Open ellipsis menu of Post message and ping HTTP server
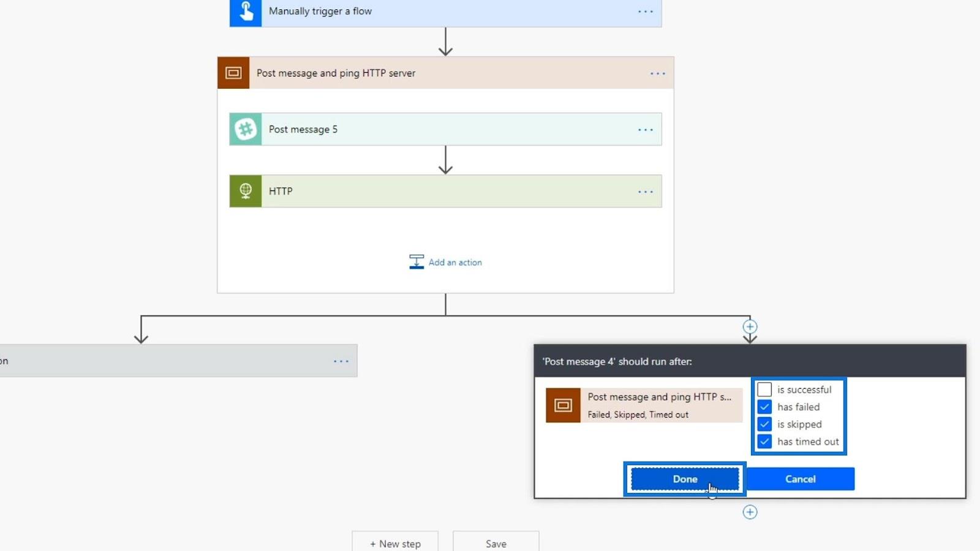 tap(658, 73)
